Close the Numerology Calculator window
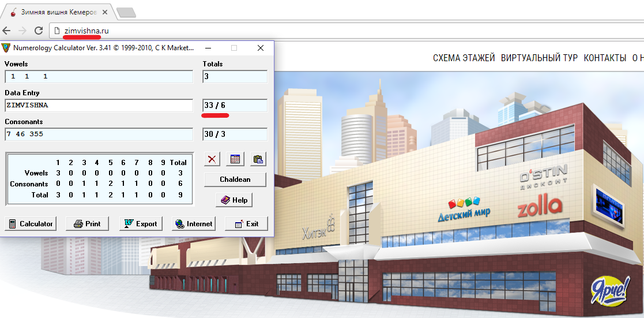 261,48
